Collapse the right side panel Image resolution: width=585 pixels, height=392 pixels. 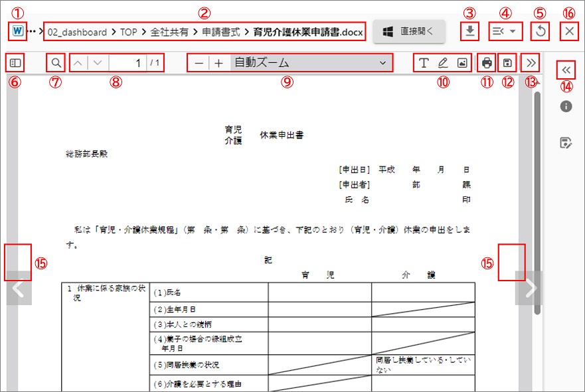click(x=566, y=70)
